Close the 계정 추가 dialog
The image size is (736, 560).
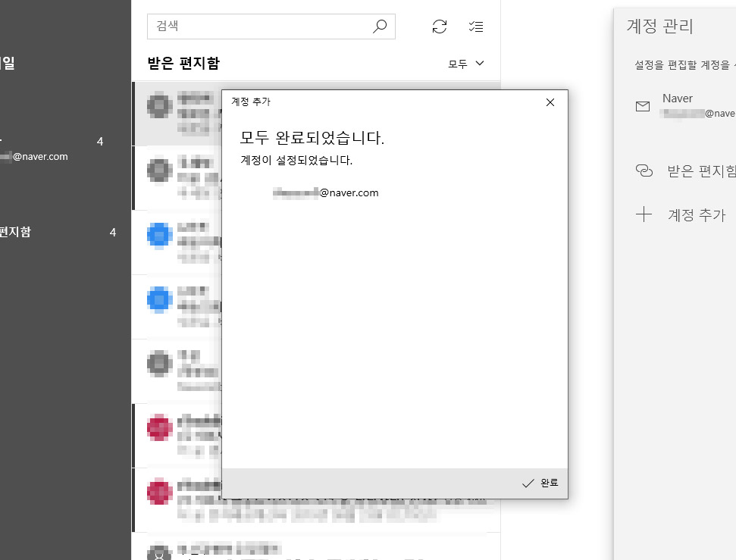[x=550, y=102]
